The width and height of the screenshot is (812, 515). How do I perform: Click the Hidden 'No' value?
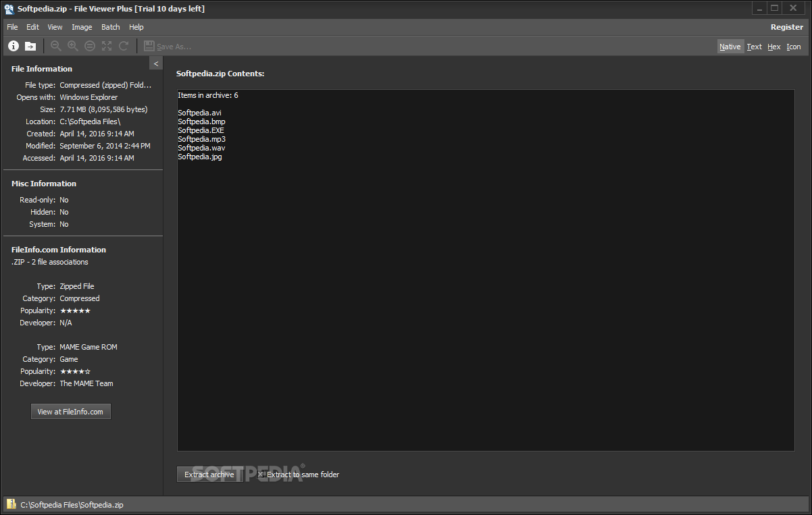click(64, 212)
